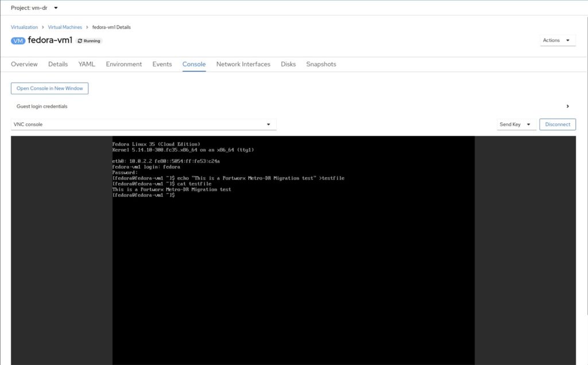Switch to the Overview tab

point(24,64)
